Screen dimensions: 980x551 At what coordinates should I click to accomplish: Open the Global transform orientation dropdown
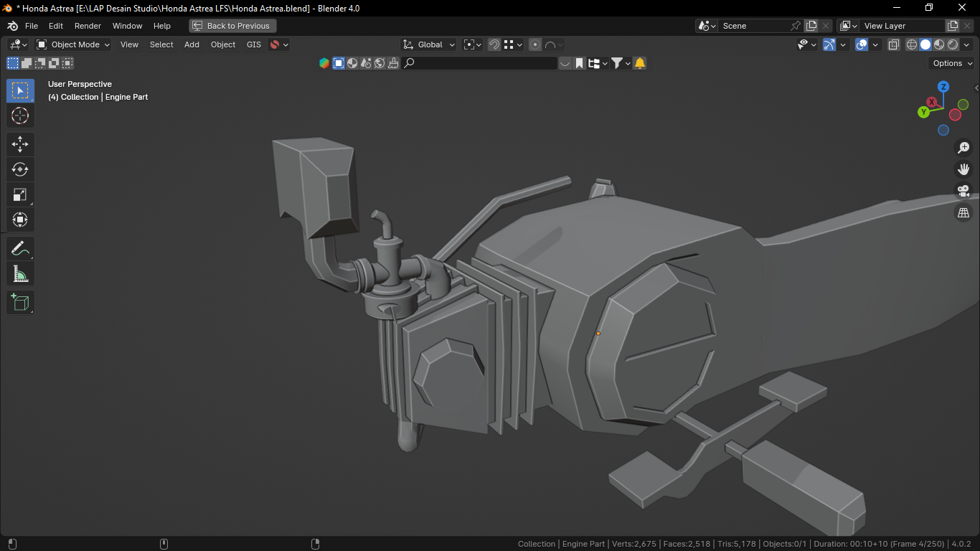click(x=429, y=44)
